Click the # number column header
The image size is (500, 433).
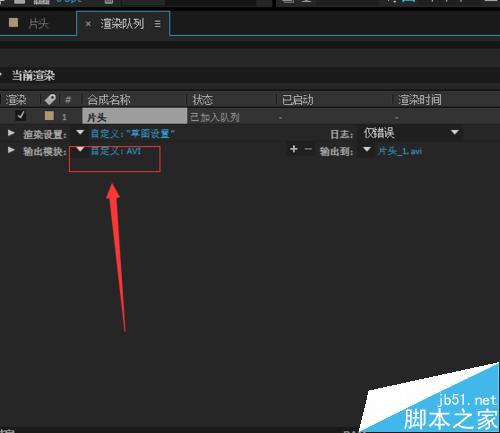click(x=68, y=100)
